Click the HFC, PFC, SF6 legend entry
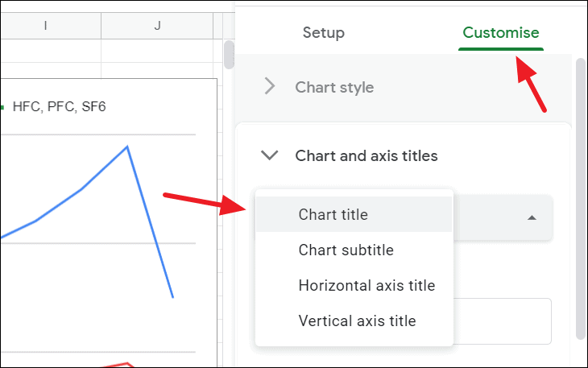The height and width of the screenshot is (368, 588). [59, 105]
